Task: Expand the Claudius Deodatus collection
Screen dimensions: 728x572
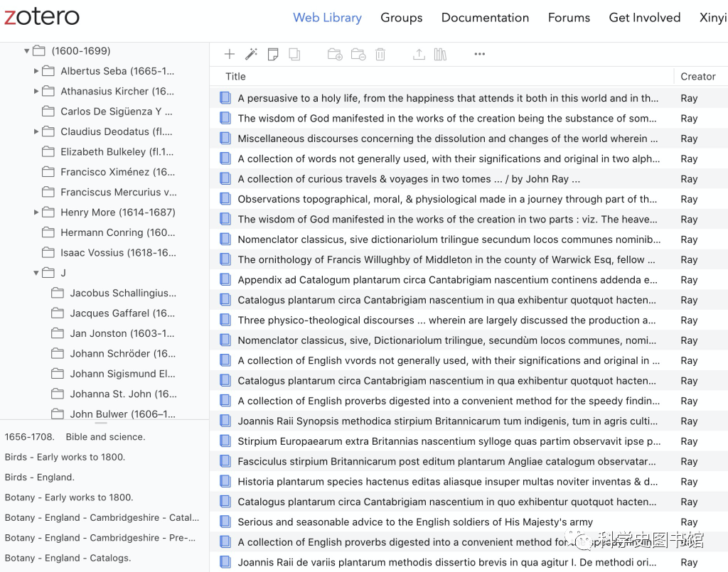Action: [36, 131]
